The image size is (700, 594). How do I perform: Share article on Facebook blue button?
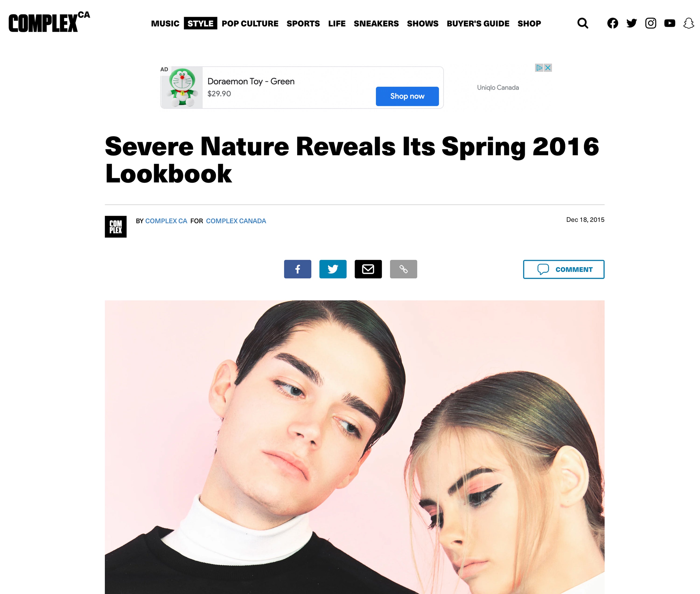(297, 269)
